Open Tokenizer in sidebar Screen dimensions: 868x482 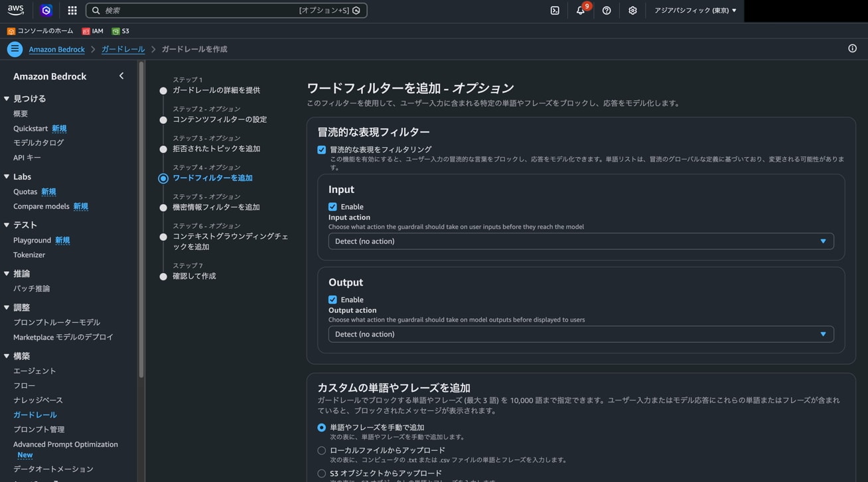point(29,255)
